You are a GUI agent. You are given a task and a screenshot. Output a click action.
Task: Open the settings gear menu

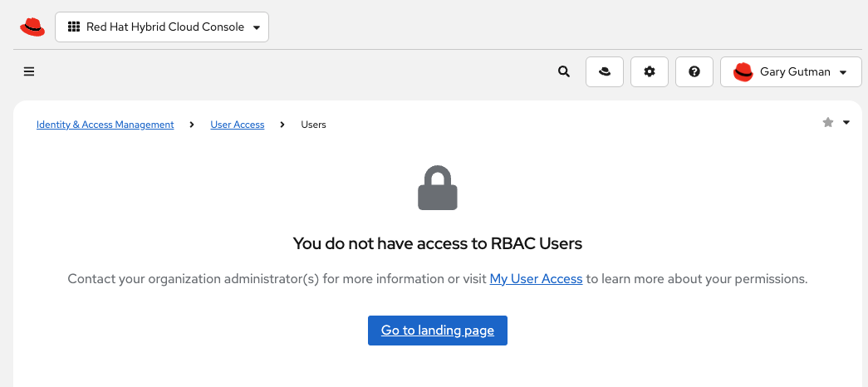[650, 71]
